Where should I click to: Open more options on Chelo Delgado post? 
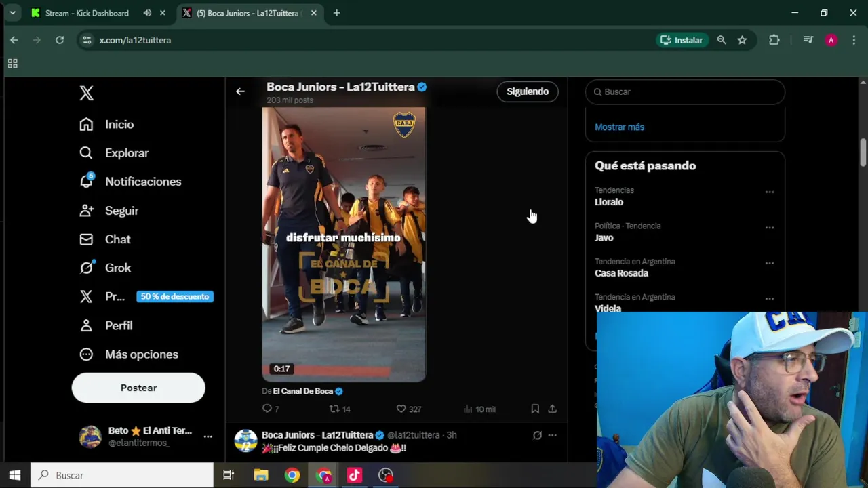[x=553, y=435]
